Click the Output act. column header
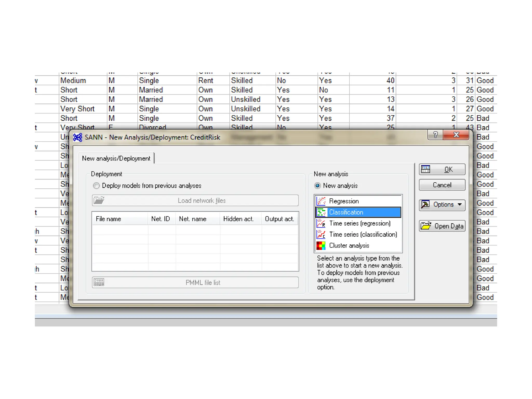532x399 pixels. [279, 219]
